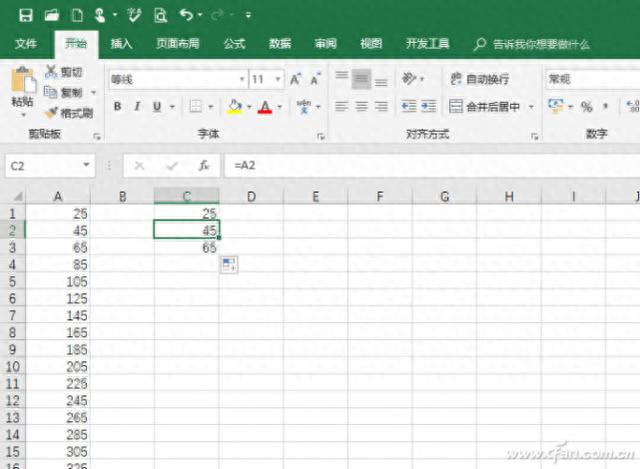The image size is (640, 469).
Task: Switch to the 开发工具 tab
Action: tap(427, 44)
